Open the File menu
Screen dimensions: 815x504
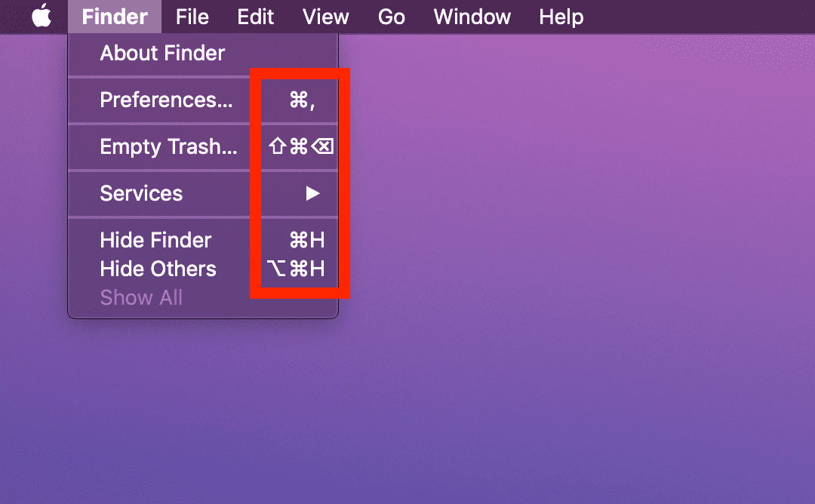coord(192,17)
